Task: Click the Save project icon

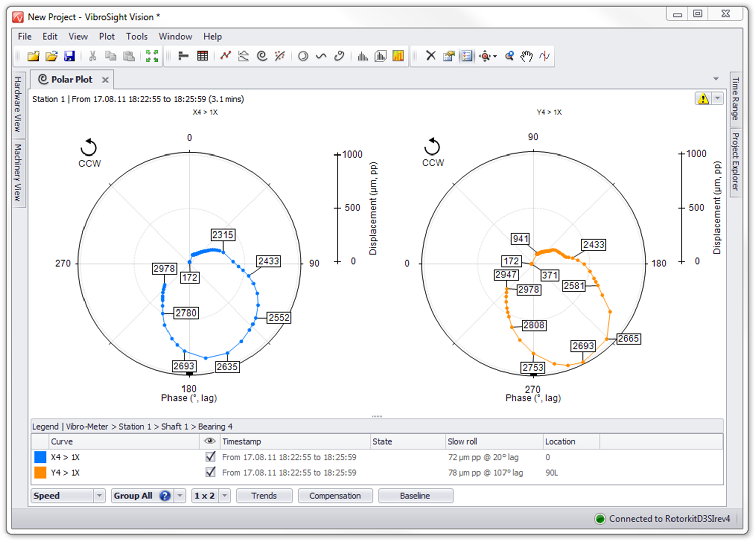Action: [x=69, y=56]
